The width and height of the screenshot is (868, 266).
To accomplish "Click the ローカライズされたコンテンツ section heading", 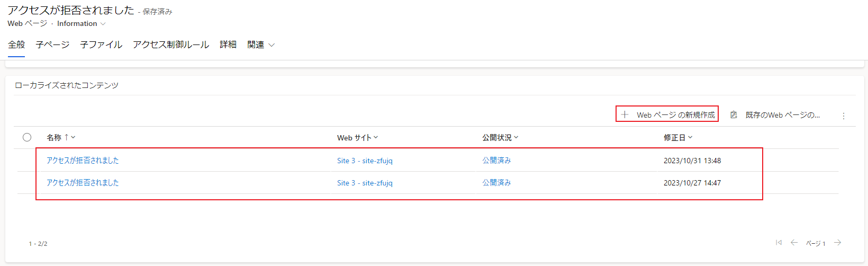I will tap(67, 85).
